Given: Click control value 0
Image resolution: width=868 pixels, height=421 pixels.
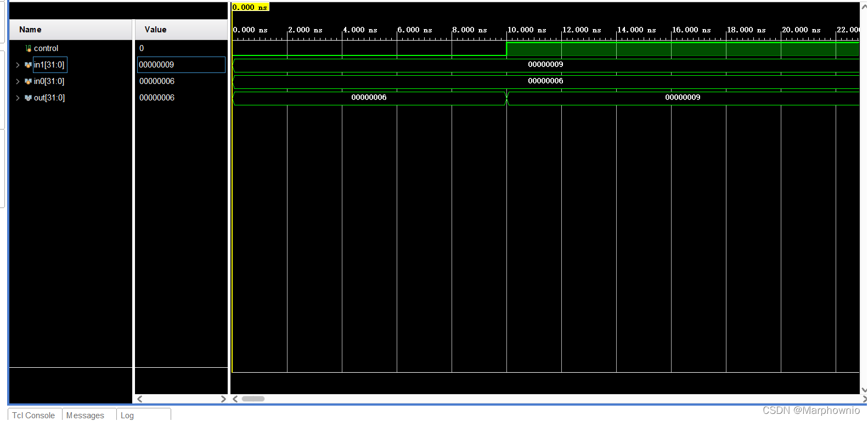Looking at the screenshot, I should [142, 48].
